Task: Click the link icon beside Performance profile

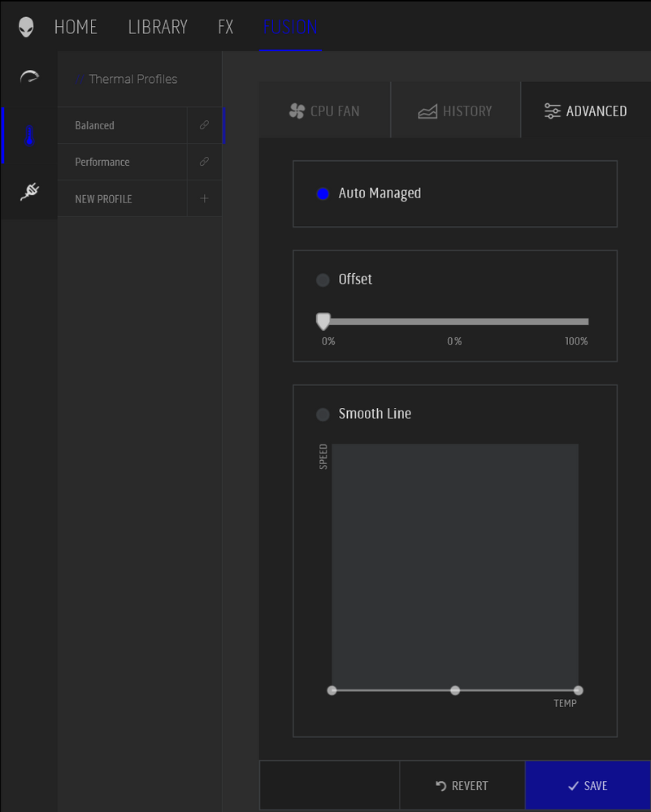Action: [204, 162]
